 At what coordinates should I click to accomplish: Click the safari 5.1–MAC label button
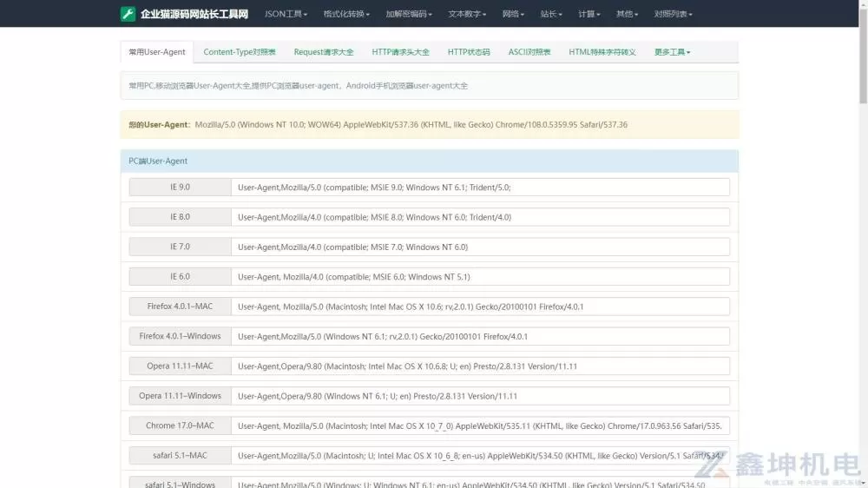(x=180, y=455)
